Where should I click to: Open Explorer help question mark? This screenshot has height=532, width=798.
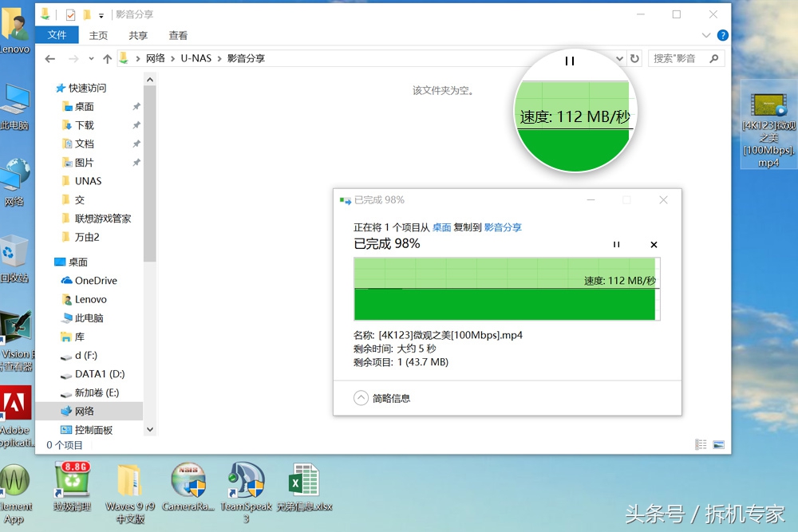722,35
